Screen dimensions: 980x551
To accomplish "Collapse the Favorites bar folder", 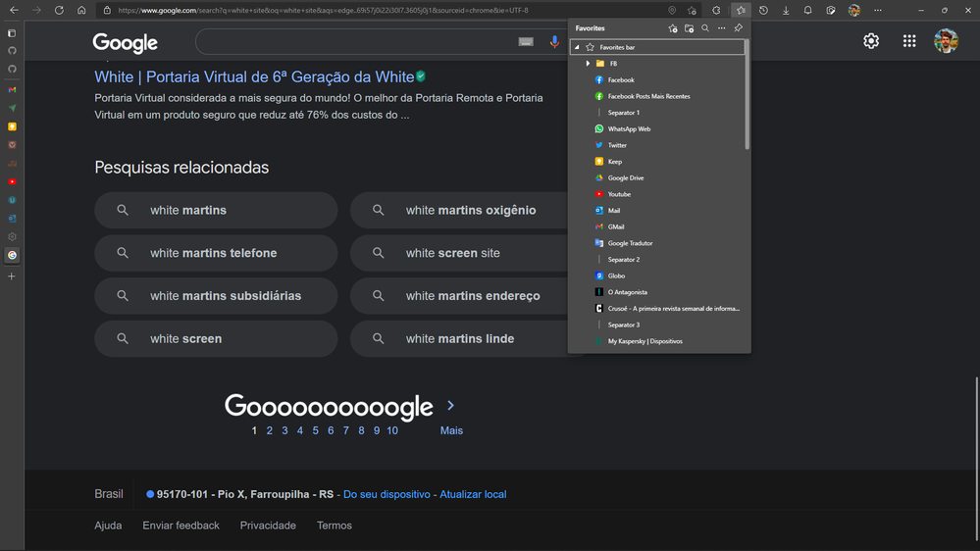I will (577, 47).
